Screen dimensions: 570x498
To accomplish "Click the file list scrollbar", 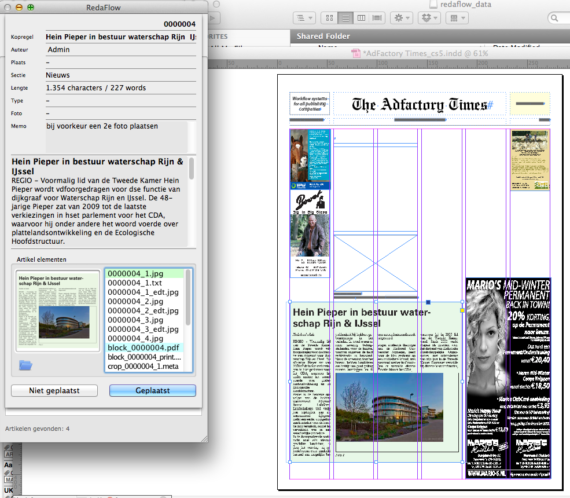I will (x=188, y=320).
